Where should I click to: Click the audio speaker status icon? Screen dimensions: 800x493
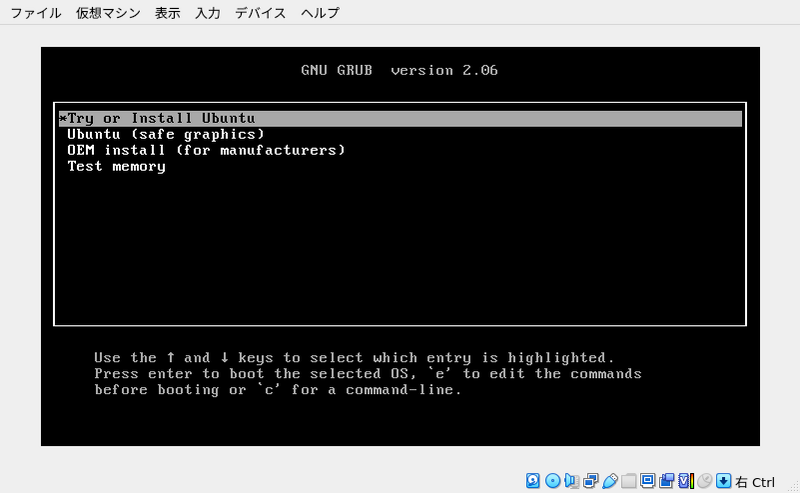coord(571,481)
